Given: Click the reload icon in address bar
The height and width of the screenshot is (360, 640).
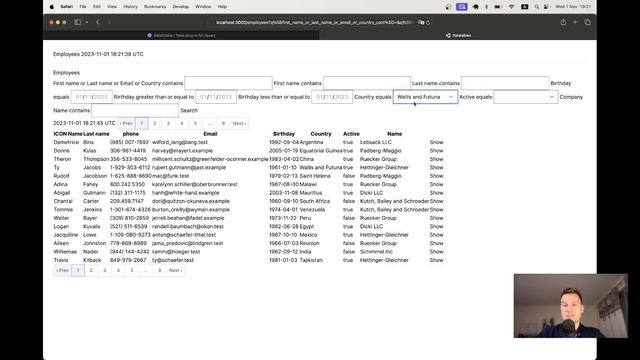Looking at the screenshot, I should (428, 22).
